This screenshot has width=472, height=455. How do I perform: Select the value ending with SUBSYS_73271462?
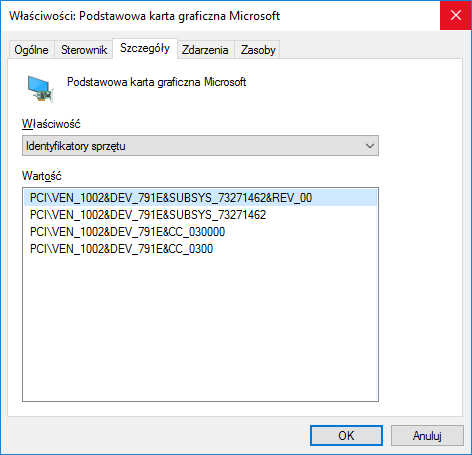tap(200, 215)
